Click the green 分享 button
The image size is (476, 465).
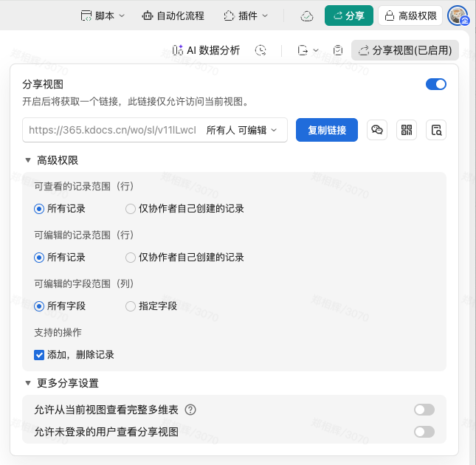point(349,15)
